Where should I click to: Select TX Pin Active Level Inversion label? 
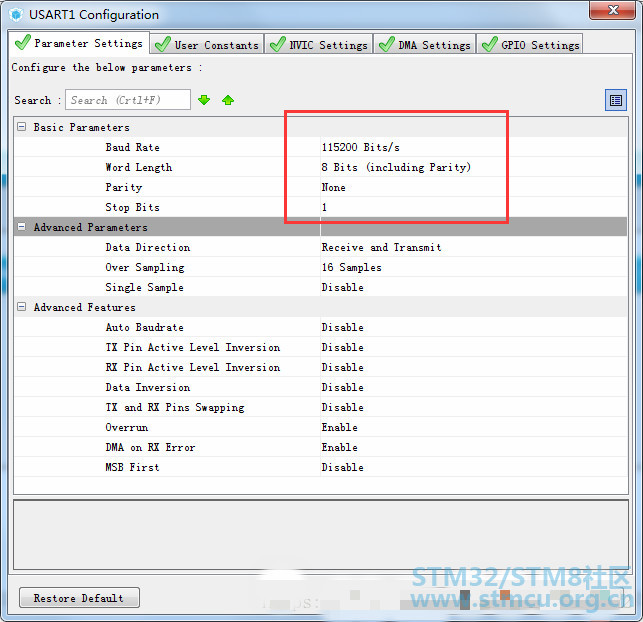pos(193,347)
